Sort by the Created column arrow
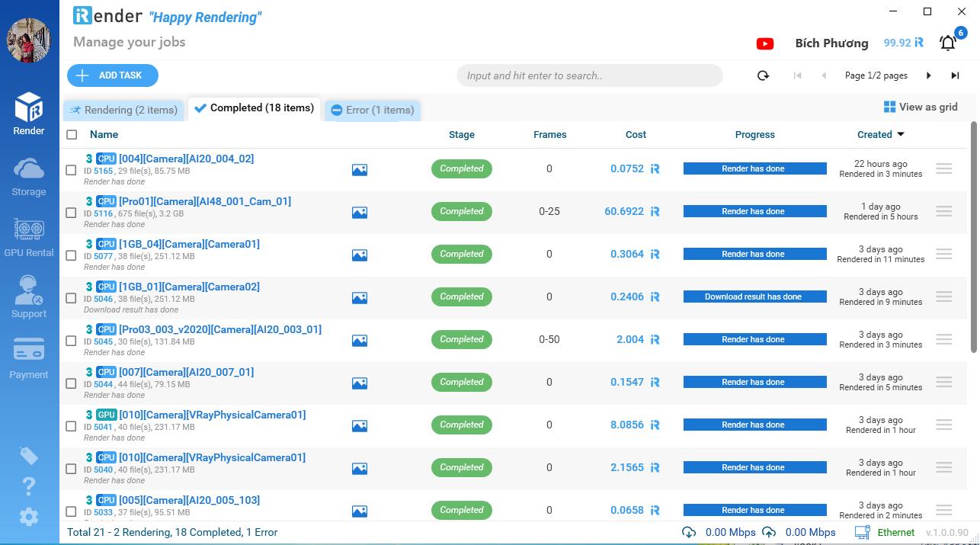Screen dimensions: 980x545 click(x=901, y=135)
